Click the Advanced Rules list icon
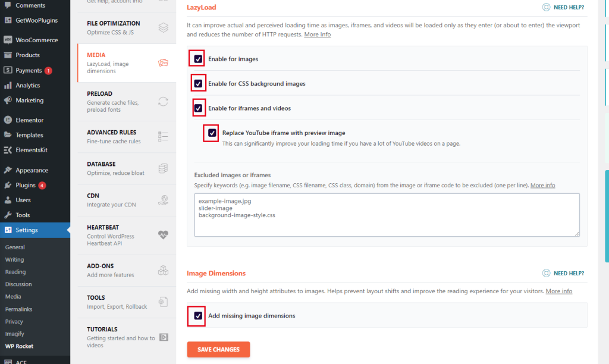Image resolution: width=609 pixels, height=364 pixels. point(163,136)
